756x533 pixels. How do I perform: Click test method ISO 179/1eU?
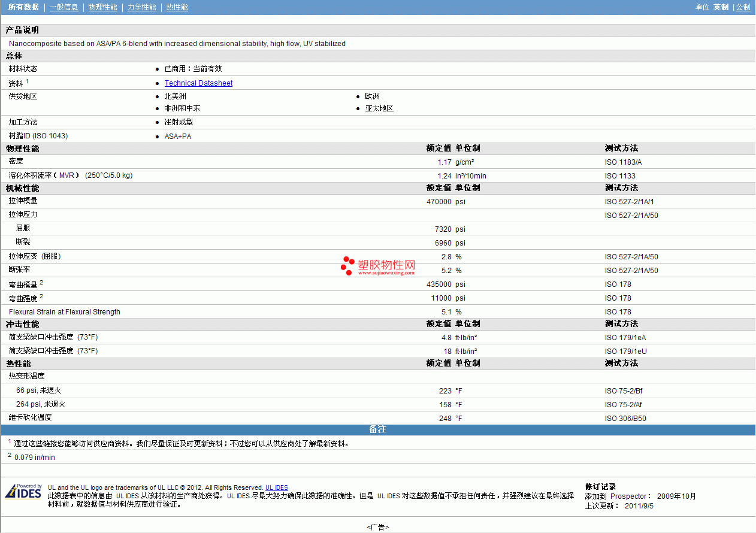625,352
